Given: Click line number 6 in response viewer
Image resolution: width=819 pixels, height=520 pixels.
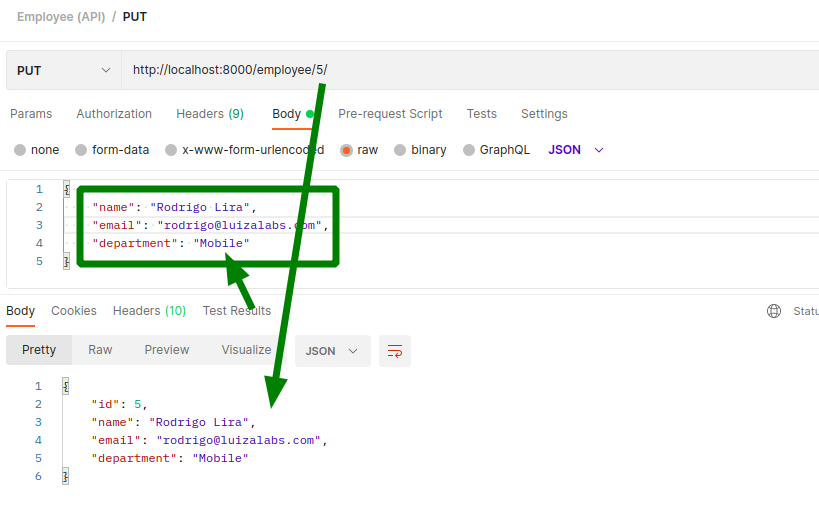Looking at the screenshot, I should pyautogui.click(x=38, y=476).
